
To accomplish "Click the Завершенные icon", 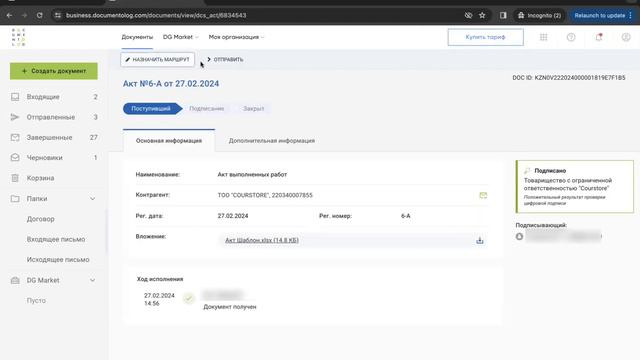I will tap(15, 138).
